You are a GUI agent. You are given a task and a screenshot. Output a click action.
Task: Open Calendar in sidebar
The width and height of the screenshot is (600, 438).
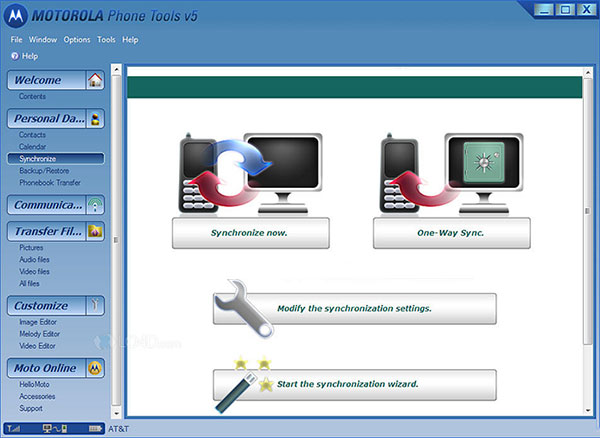[33, 147]
